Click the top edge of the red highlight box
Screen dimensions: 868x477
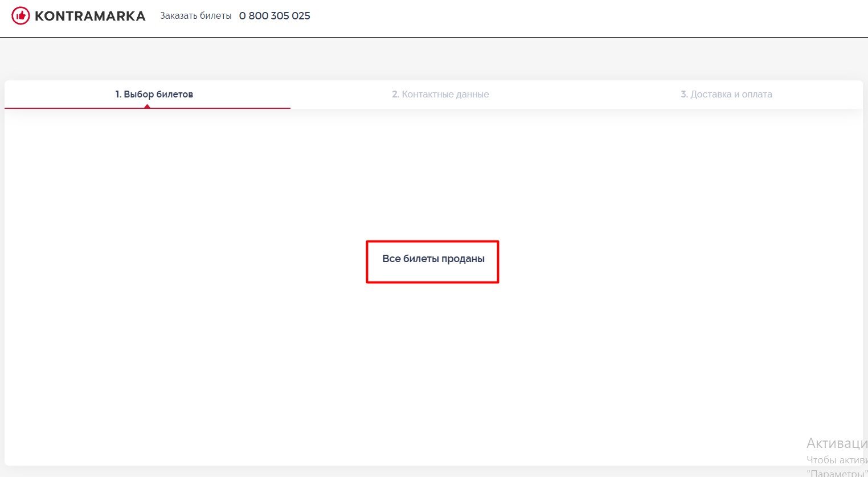(x=432, y=241)
